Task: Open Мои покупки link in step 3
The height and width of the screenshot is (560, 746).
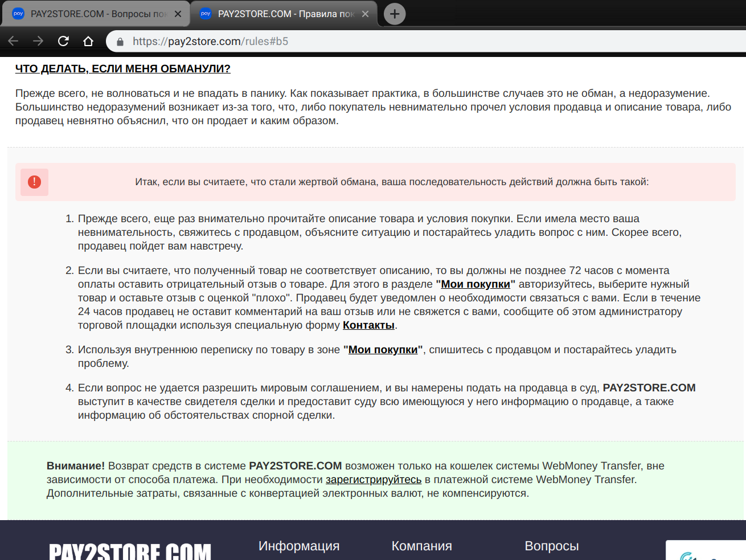Action: (x=383, y=350)
